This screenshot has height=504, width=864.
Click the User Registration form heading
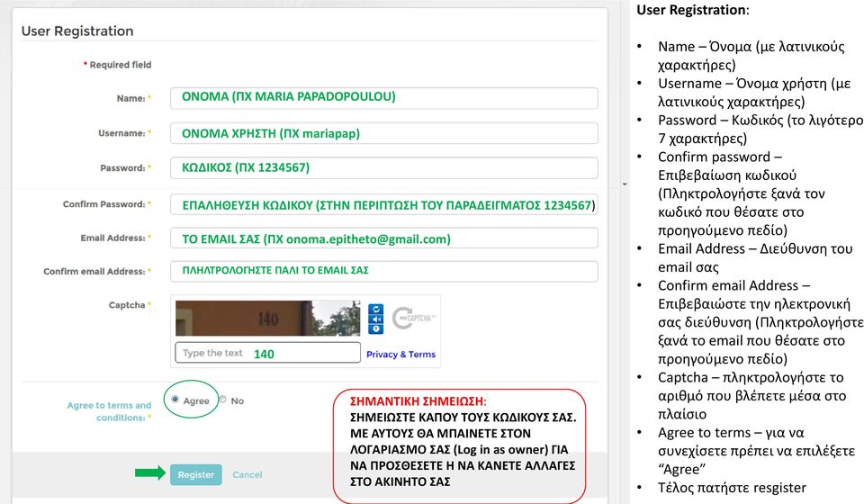click(x=77, y=31)
